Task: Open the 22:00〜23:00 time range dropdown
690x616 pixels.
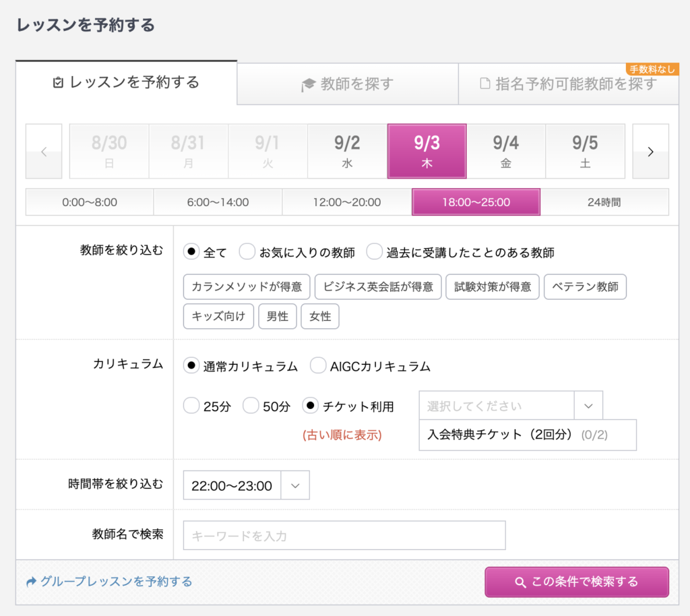Action: [x=247, y=485]
